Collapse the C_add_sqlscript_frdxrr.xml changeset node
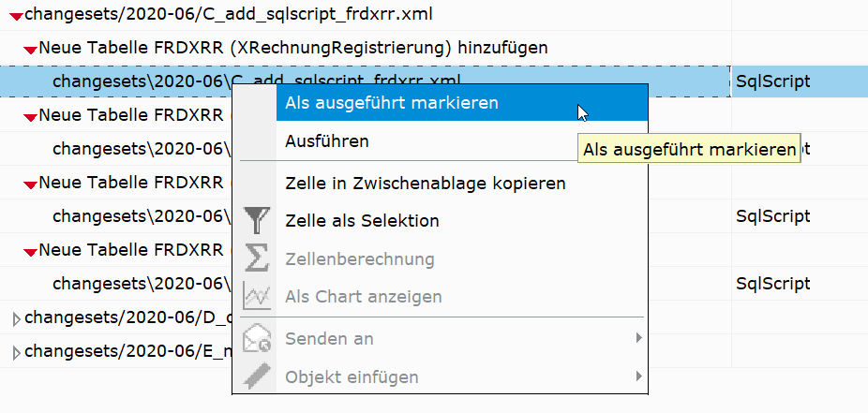This screenshot has width=868, height=413. 14,15
